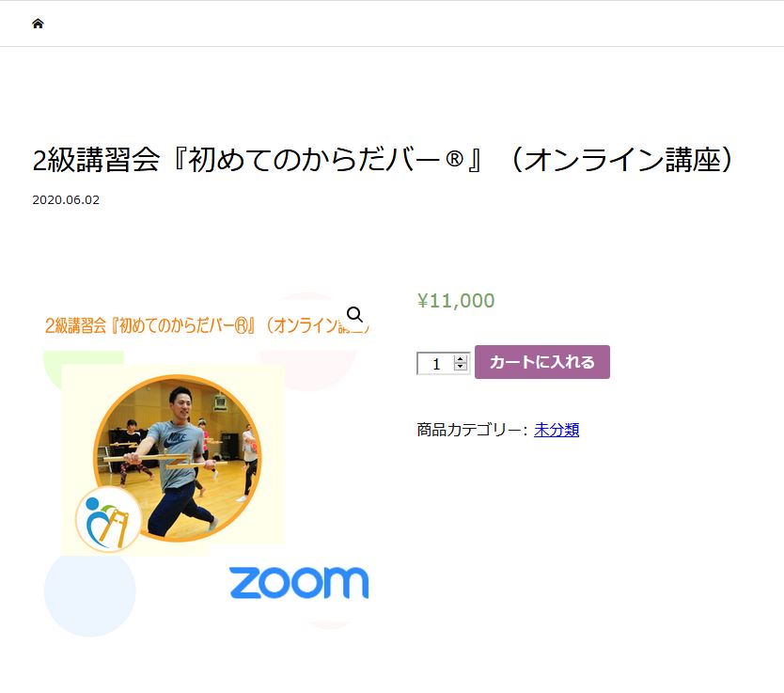Click the magnifier icon over the product image
Screen dimensions: 784x693
(x=354, y=314)
